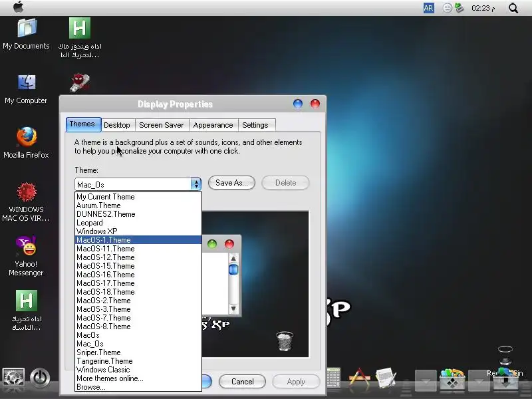Click the trash can in theme preview
This screenshot has width=532, height=399.
(x=285, y=341)
